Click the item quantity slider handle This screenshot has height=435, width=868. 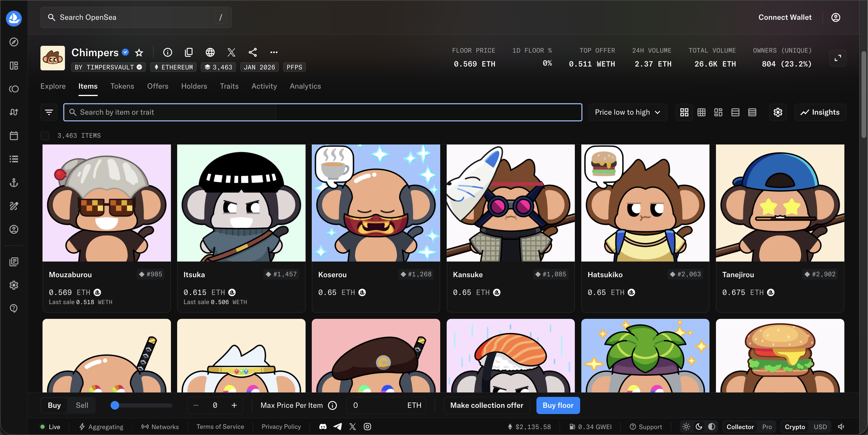tap(115, 405)
